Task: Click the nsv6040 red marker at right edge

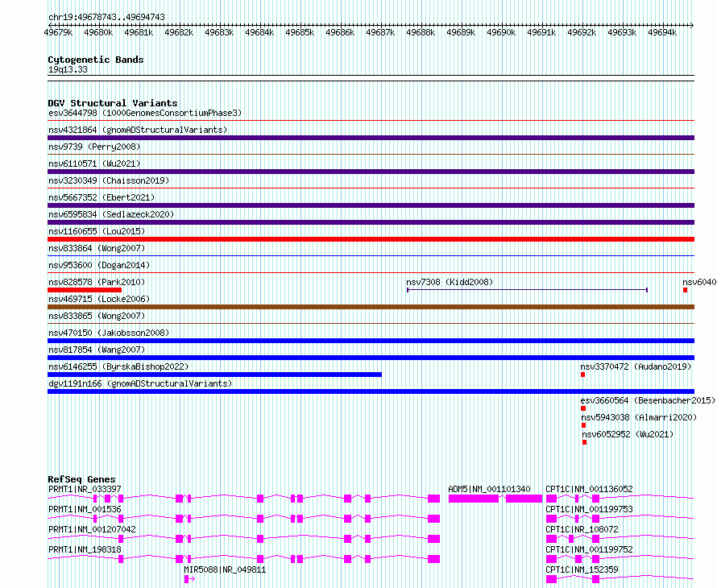Action: pos(685,290)
